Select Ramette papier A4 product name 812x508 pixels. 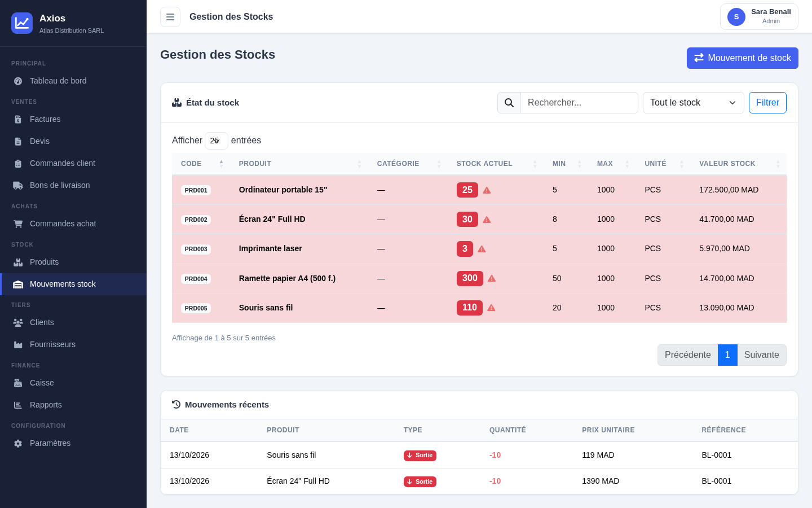click(287, 278)
